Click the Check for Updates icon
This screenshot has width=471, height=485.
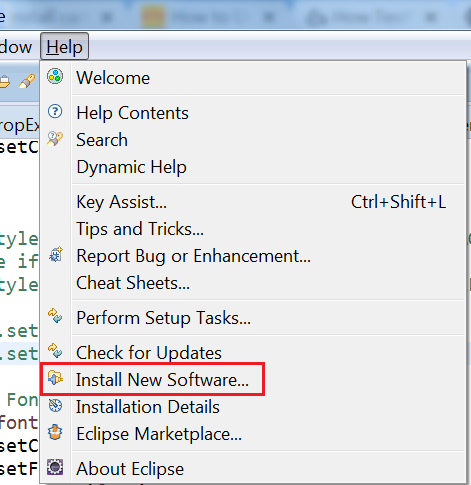(55, 351)
